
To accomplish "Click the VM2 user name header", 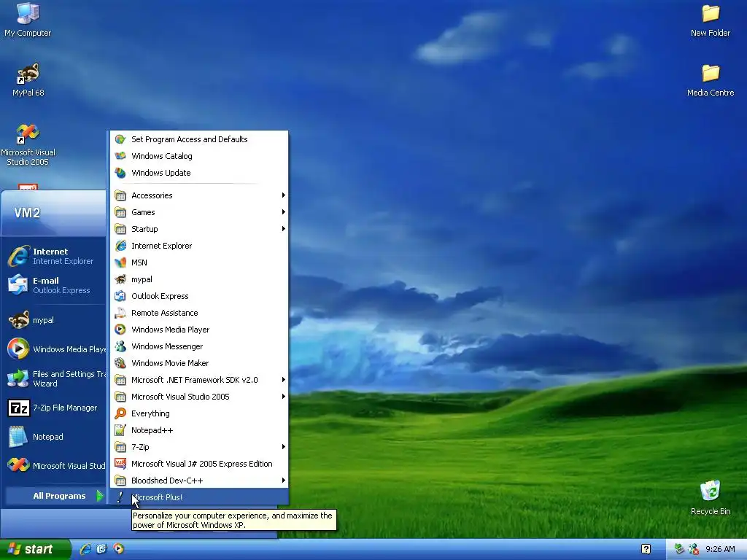I will [27, 212].
